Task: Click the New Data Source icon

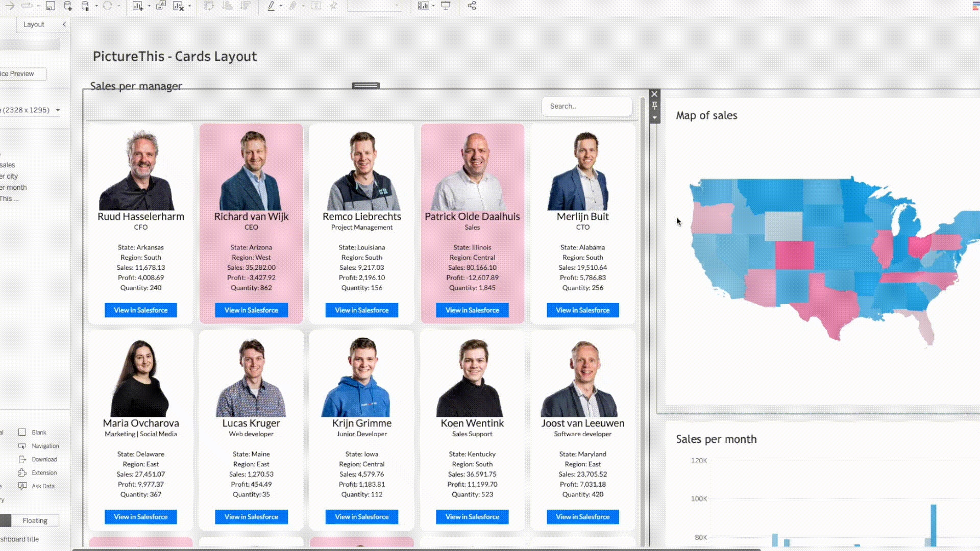Action: pyautogui.click(x=68, y=6)
